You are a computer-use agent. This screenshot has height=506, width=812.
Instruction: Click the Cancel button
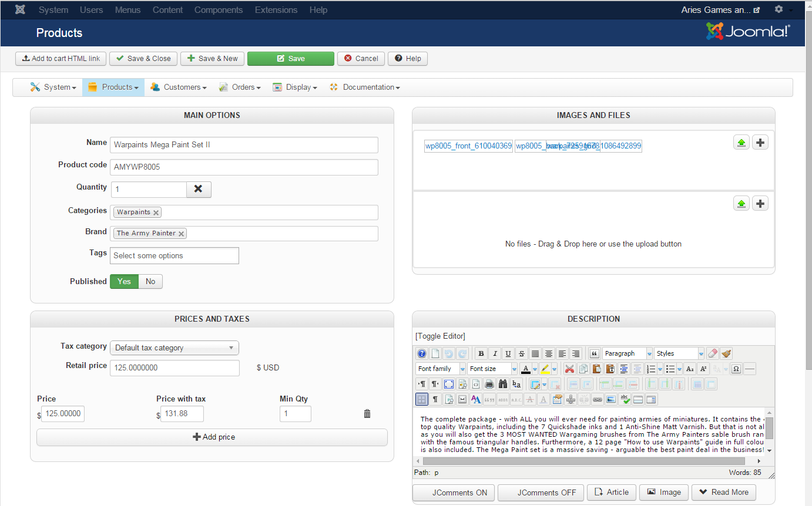pyautogui.click(x=361, y=59)
